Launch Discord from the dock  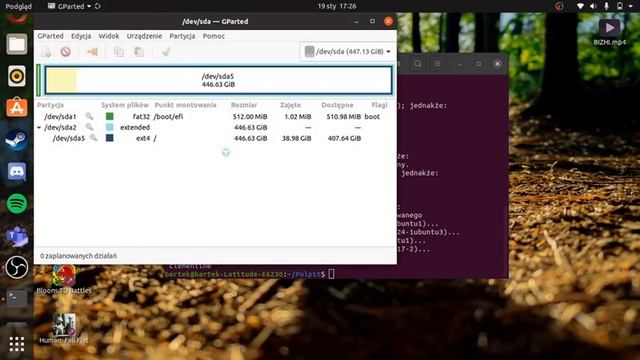point(17,172)
